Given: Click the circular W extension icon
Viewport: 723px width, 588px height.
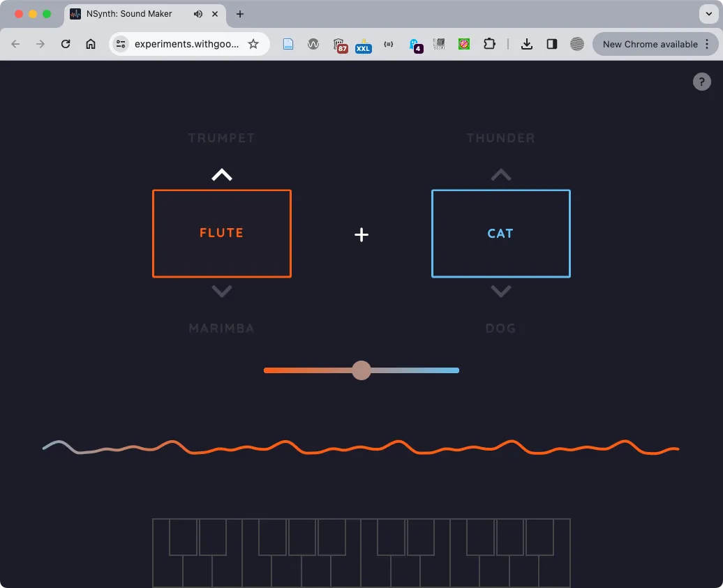Looking at the screenshot, I should (313, 43).
